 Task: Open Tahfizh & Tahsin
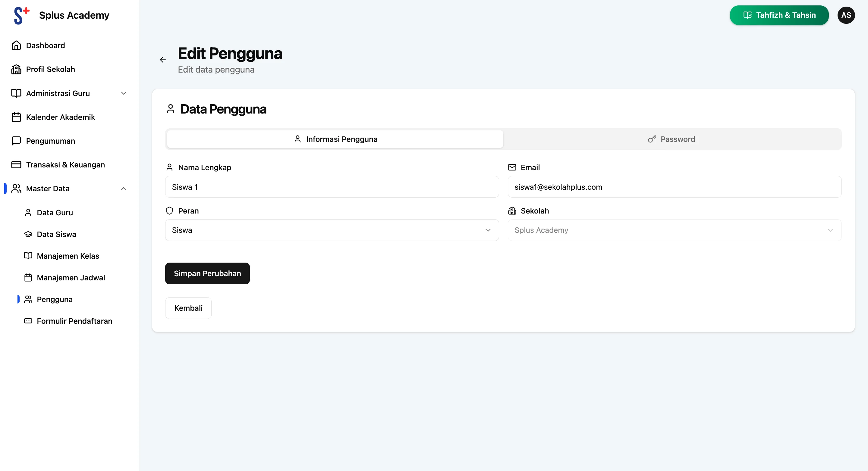(x=779, y=15)
